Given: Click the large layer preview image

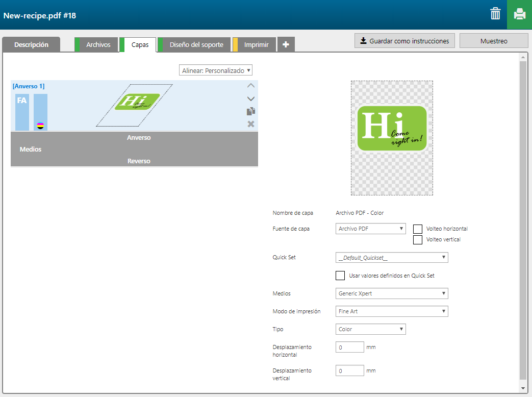Looking at the screenshot, I should (x=392, y=138).
